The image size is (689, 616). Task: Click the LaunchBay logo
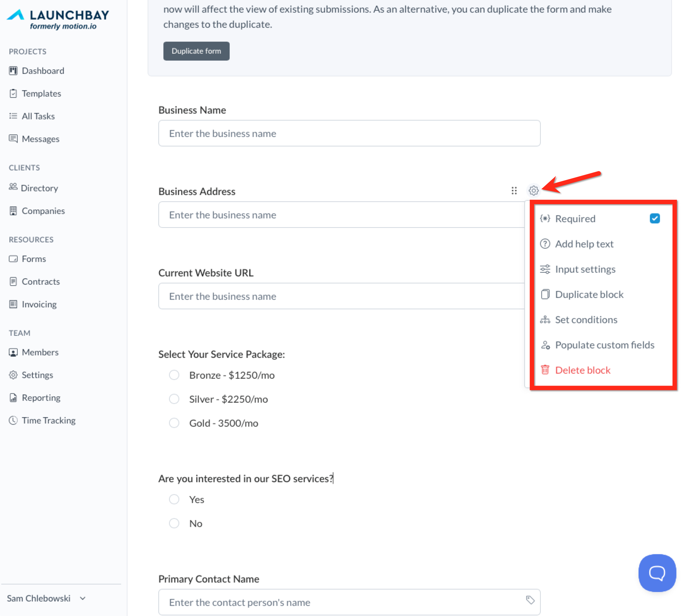pyautogui.click(x=58, y=19)
